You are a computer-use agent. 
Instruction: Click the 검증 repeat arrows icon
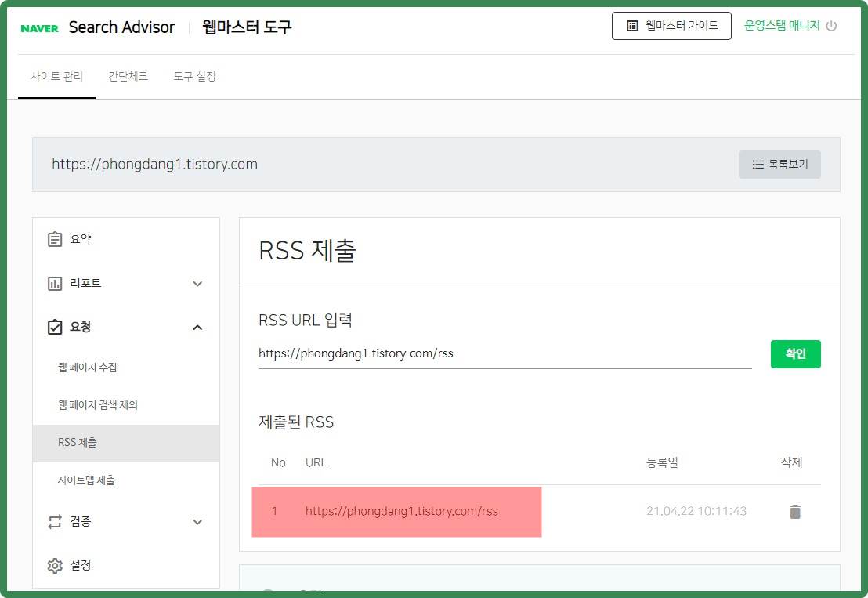55,522
